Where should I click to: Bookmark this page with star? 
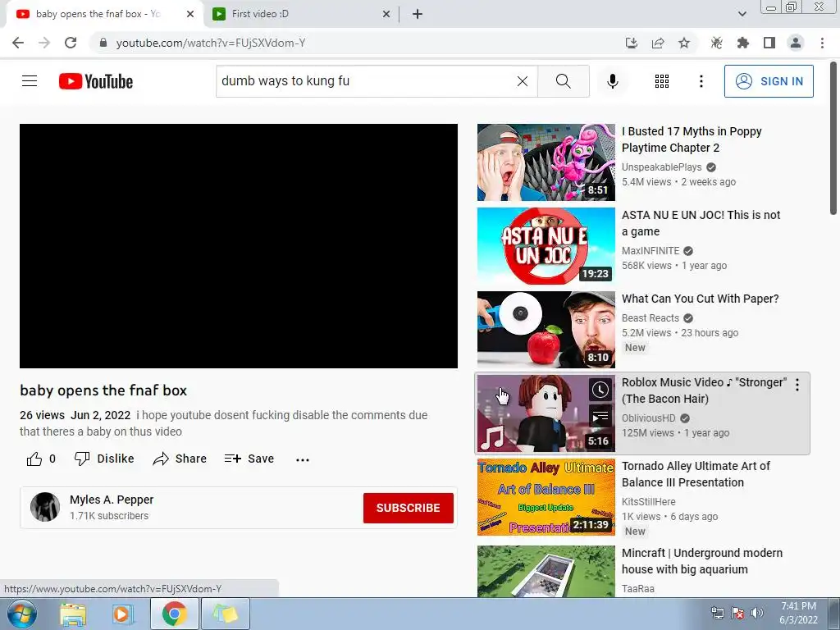coord(684,43)
